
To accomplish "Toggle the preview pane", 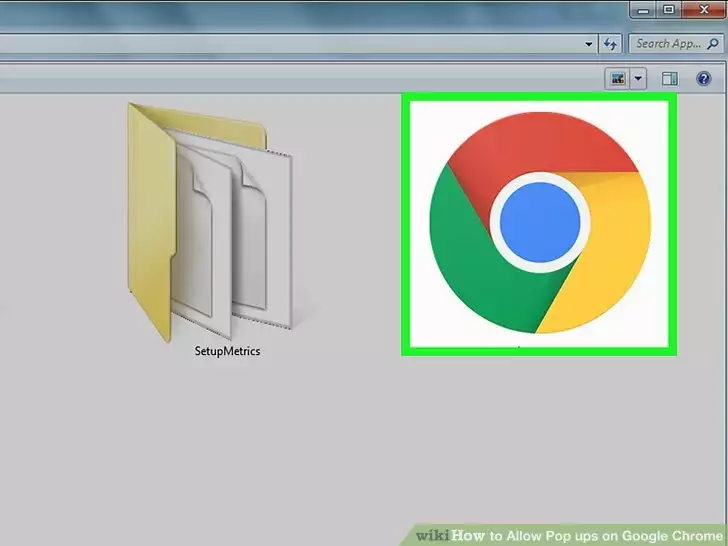I will tap(670, 79).
